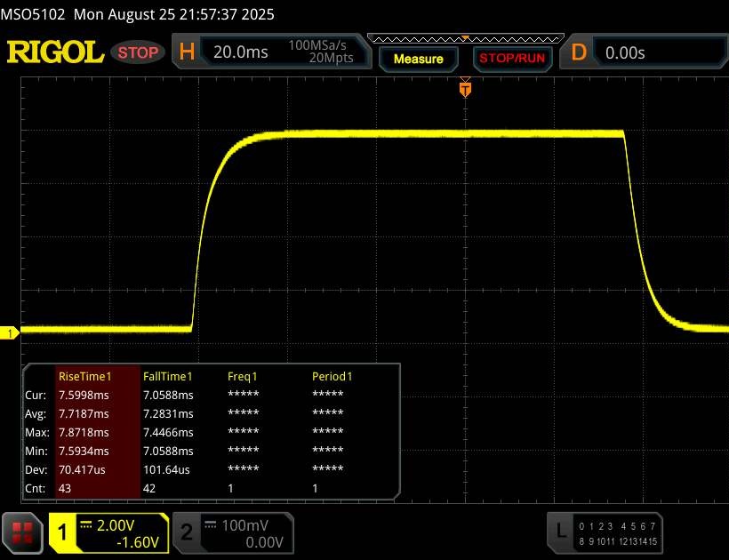729x560 pixels.
Task: Select the Period1 measurement header
Action: pos(332,376)
